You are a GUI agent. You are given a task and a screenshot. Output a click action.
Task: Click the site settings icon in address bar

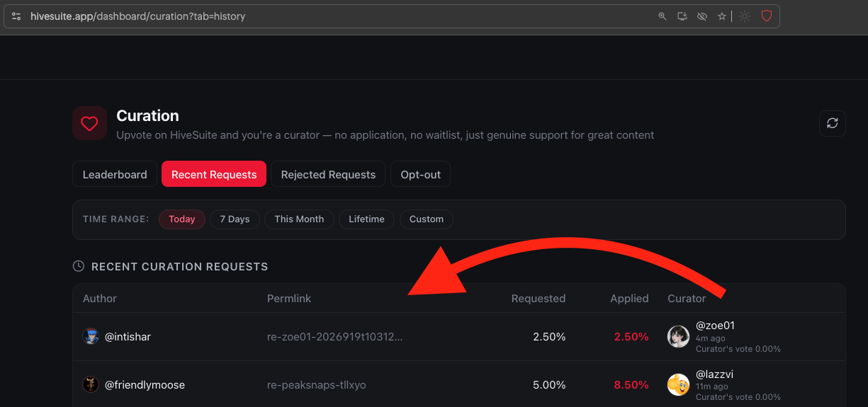click(x=16, y=16)
